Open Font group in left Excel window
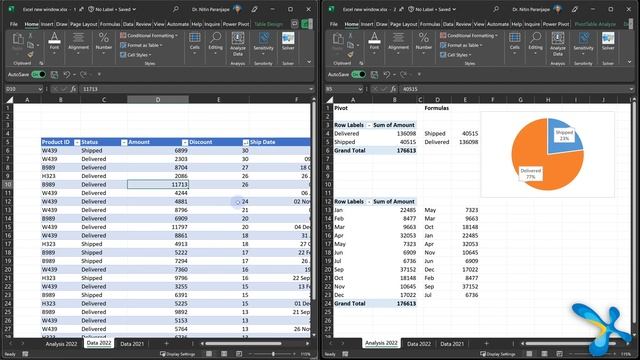This screenshot has height=360, width=640. (x=54, y=42)
